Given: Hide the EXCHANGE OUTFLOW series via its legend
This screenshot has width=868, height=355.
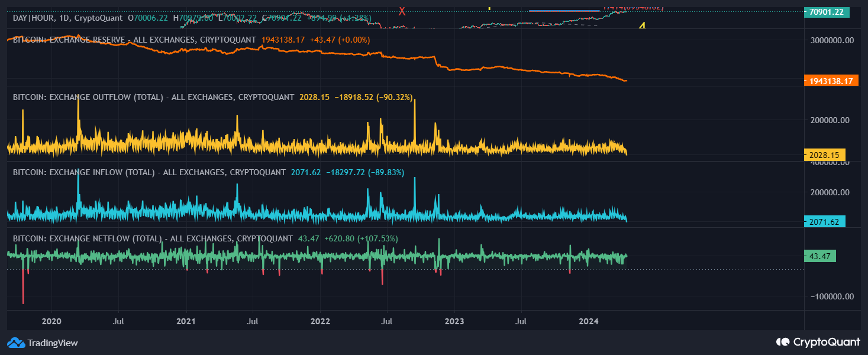Looking at the screenshot, I should 151,96.
